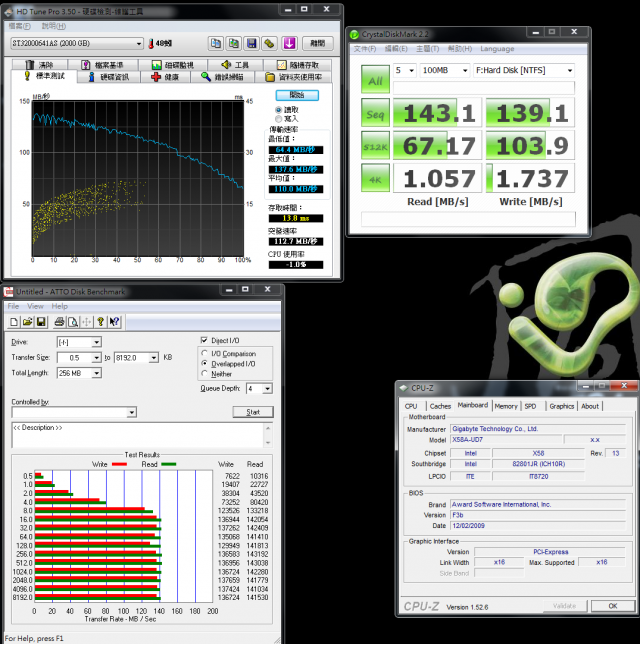Click the open folder icon in ATTO
640x645 pixels.
[28, 322]
